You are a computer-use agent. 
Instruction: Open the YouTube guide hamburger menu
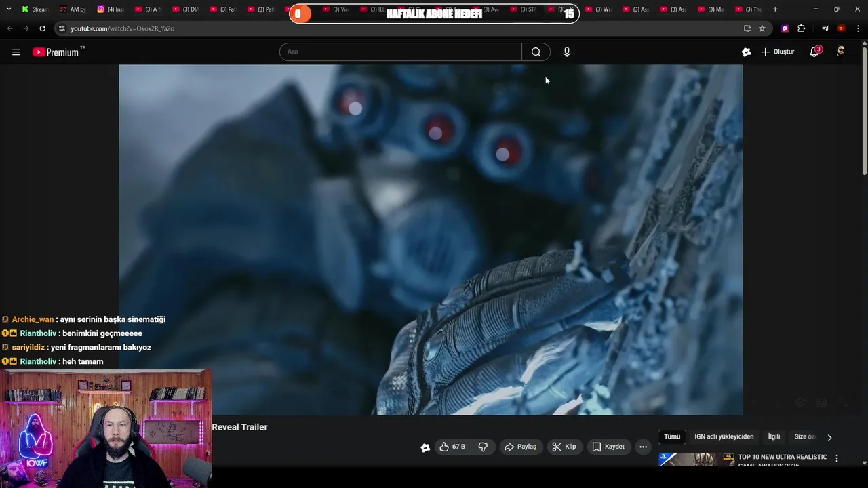click(16, 52)
